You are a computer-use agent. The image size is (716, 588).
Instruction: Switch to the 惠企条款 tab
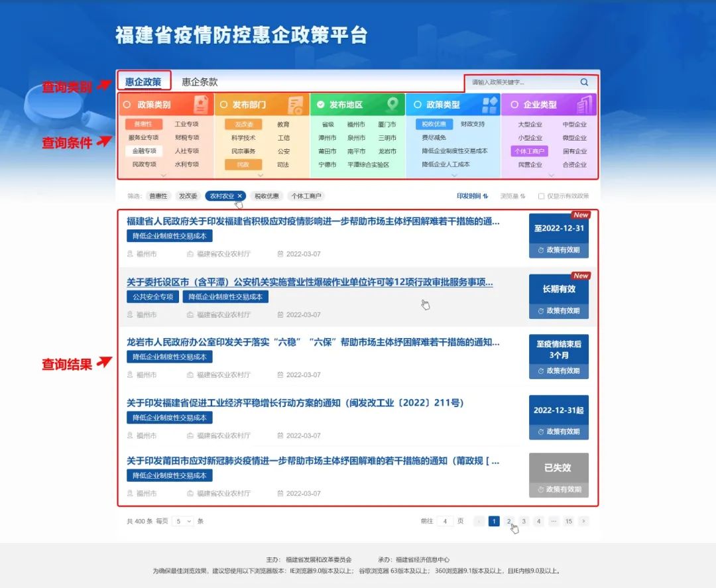pos(200,82)
